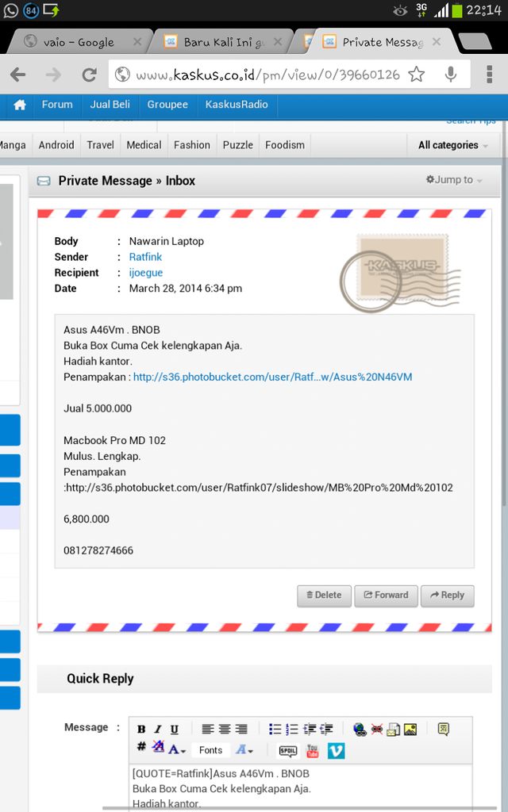Click the Private Message envelope icon

(x=44, y=181)
